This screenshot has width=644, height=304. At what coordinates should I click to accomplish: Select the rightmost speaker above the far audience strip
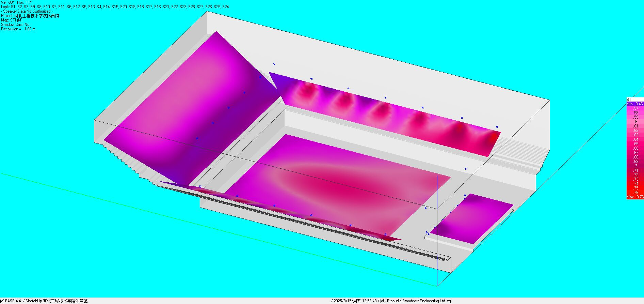(x=497, y=127)
